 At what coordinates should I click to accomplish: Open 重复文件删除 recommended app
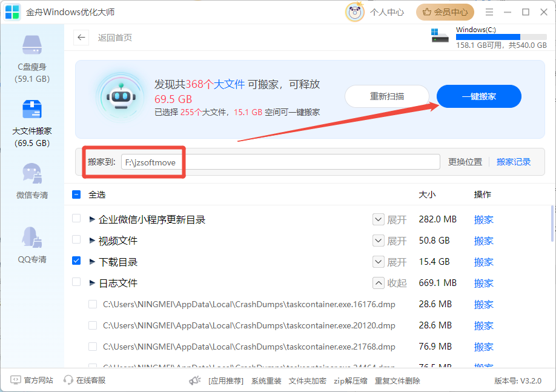tap(397, 381)
